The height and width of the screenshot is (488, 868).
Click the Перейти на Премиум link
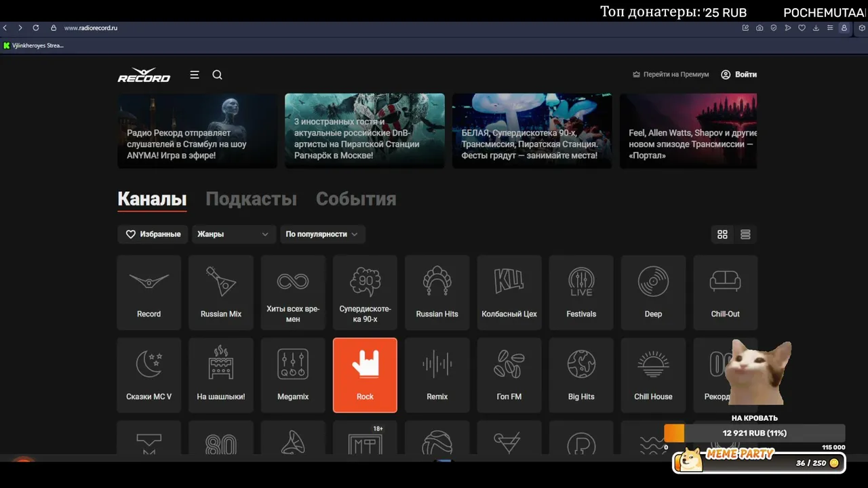pyautogui.click(x=671, y=75)
